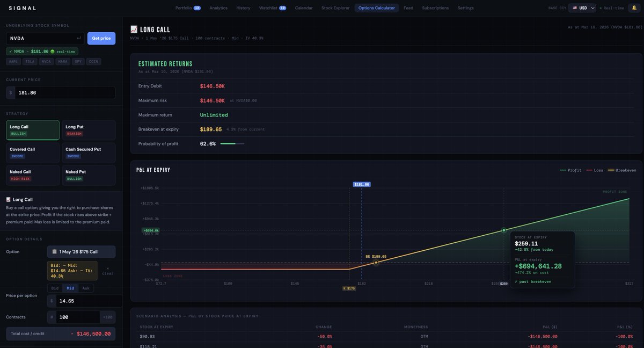Open the History tab
The image size is (644, 348).
243,8
